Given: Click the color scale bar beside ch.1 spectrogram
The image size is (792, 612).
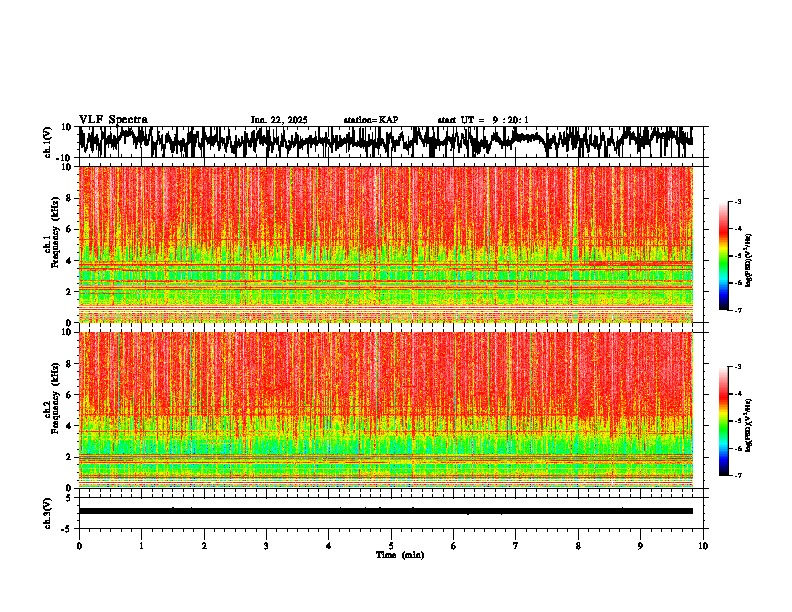Looking at the screenshot, I should [723, 256].
